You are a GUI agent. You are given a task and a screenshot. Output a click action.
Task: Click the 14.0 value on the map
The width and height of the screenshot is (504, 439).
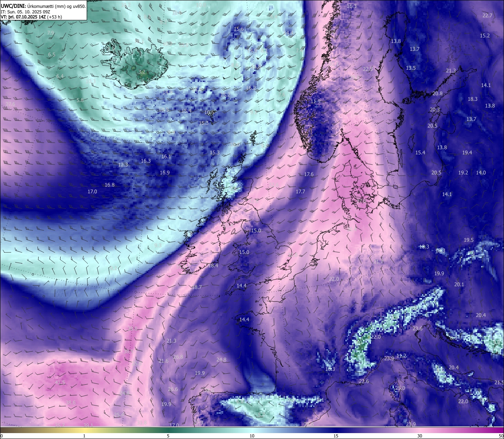pyautogui.click(x=481, y=172)
